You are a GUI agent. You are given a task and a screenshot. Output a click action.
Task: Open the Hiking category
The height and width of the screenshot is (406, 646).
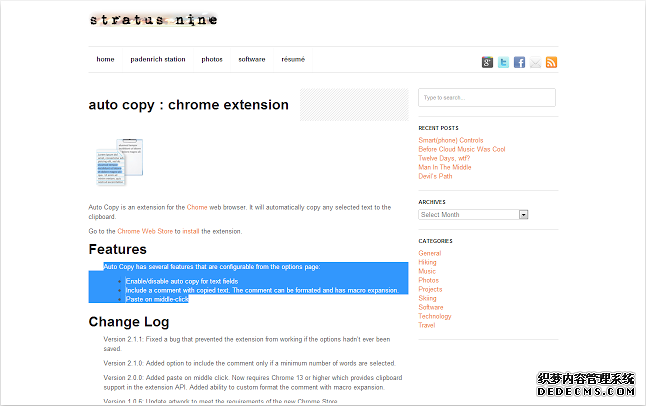pyautogui.click(x=427, y=262)
